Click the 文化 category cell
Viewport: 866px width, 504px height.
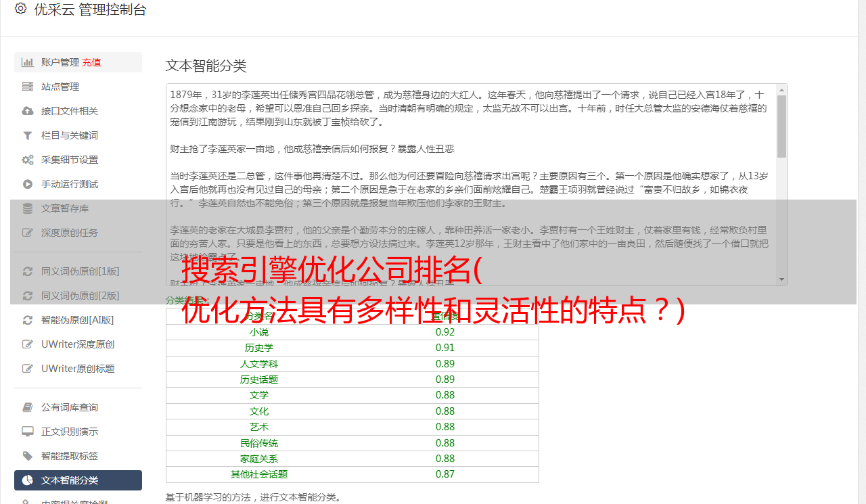coord(259,411)
